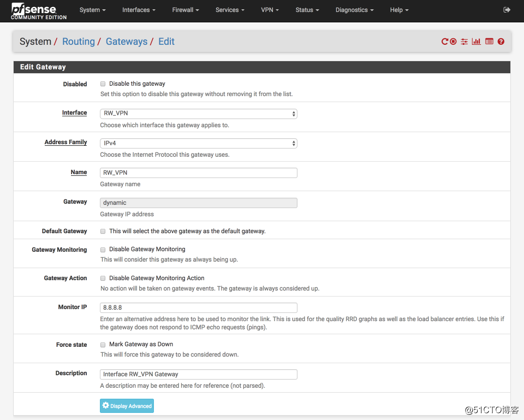The height and width of the screenshot is (420, 524).
Task: Click the 'Gateway Action' label
Action: (65, 278)
